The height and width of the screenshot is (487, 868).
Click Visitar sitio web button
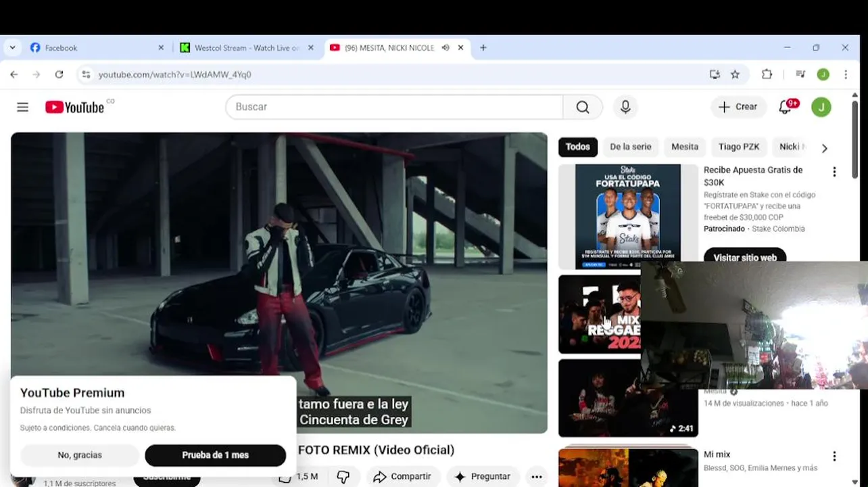coord(745,257)
